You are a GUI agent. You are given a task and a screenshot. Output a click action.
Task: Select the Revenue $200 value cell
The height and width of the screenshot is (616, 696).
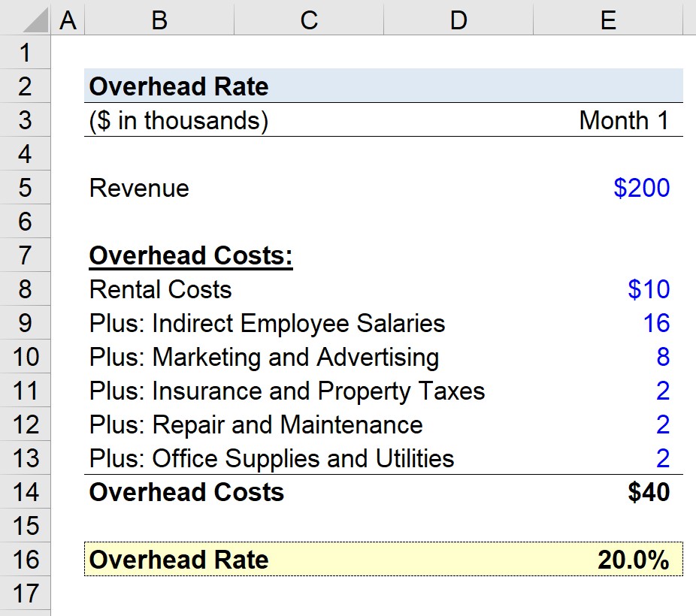tap(609, 188)
